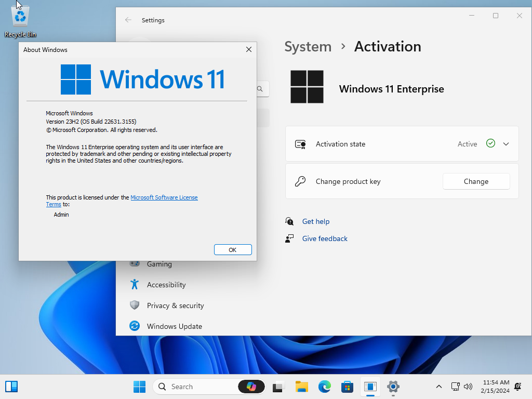Click the Copilot icon in the taskbar
532x399 pixels.
click(x=251, y=387)
